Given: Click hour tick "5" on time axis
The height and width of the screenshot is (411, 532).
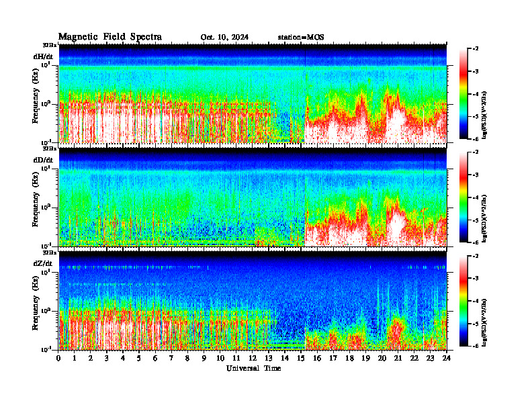Looking at the screenshot, I should pyautogui.click(x=139, y=359).
